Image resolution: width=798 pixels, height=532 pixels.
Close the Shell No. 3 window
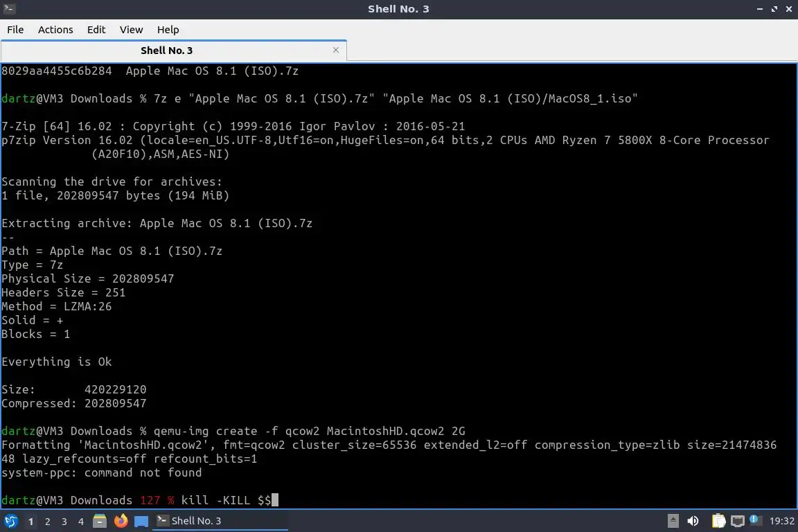click(x=789, y=8)
